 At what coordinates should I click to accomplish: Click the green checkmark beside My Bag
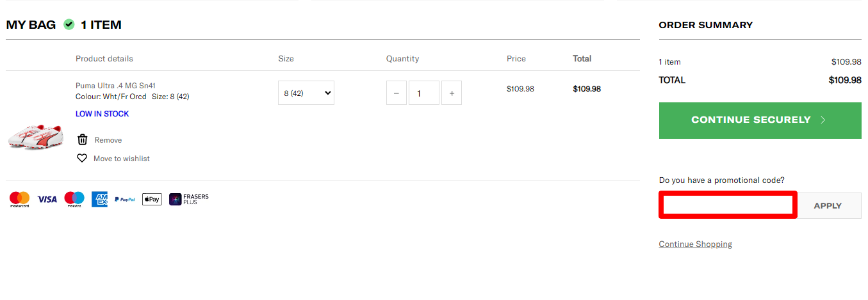click(x=69, y=25)
